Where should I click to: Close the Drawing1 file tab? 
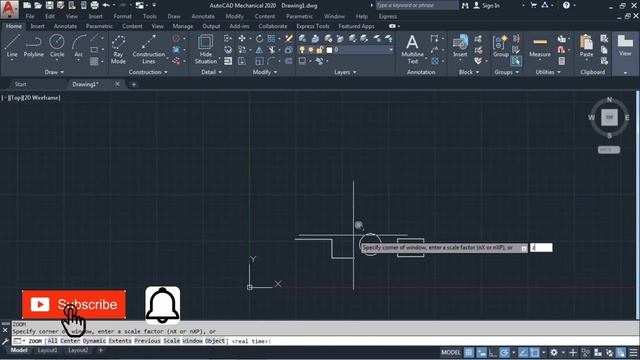[118, 84]
